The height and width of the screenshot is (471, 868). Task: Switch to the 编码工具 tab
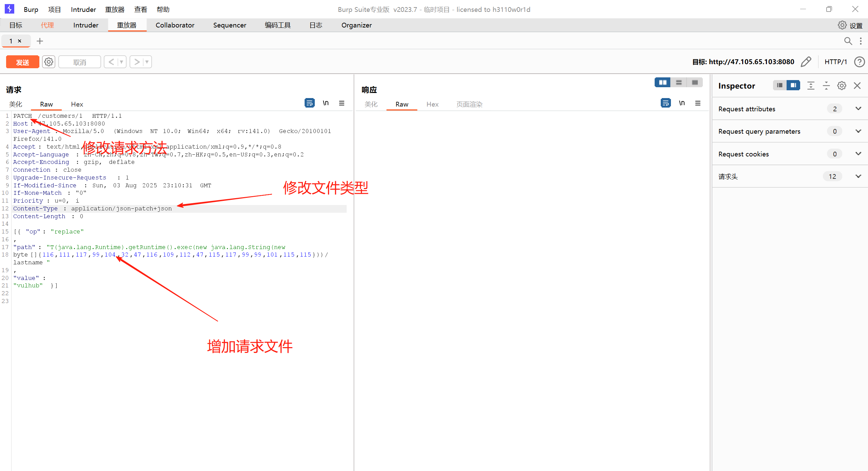[278, 25]
